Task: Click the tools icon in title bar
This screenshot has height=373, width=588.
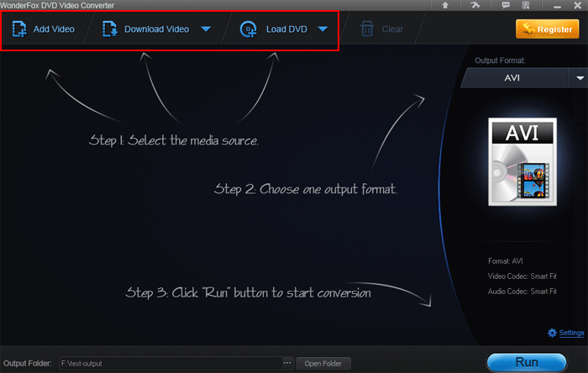Action: coord(475,5)
